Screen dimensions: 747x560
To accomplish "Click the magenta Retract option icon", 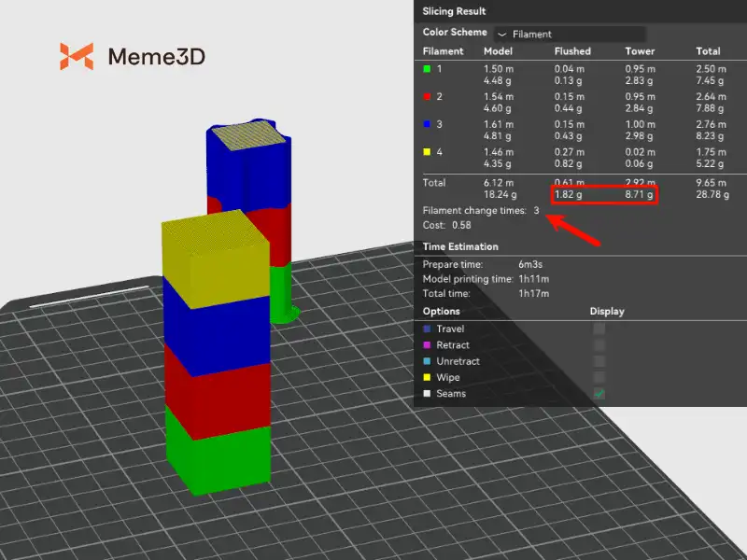I will tap(427, 345).
